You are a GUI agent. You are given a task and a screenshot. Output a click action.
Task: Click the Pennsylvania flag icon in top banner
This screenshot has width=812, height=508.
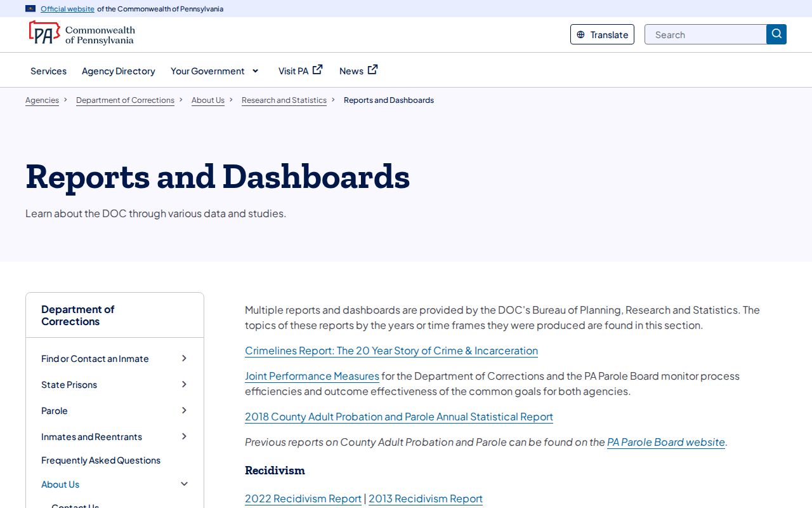tap(30, 9)
